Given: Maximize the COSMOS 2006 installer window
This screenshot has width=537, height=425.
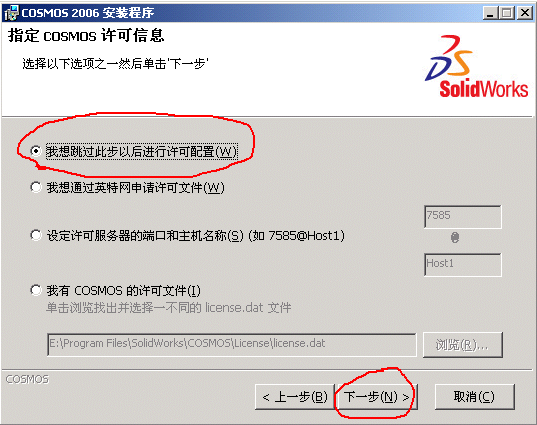Looking at the screenshot, I should point(507,13).
